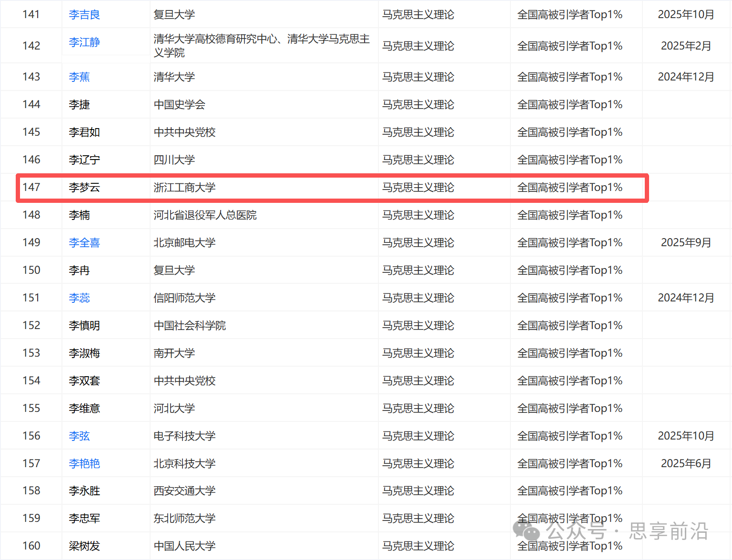Click row number 160
The height and width of the screenshot is (560, 732).
31,546
